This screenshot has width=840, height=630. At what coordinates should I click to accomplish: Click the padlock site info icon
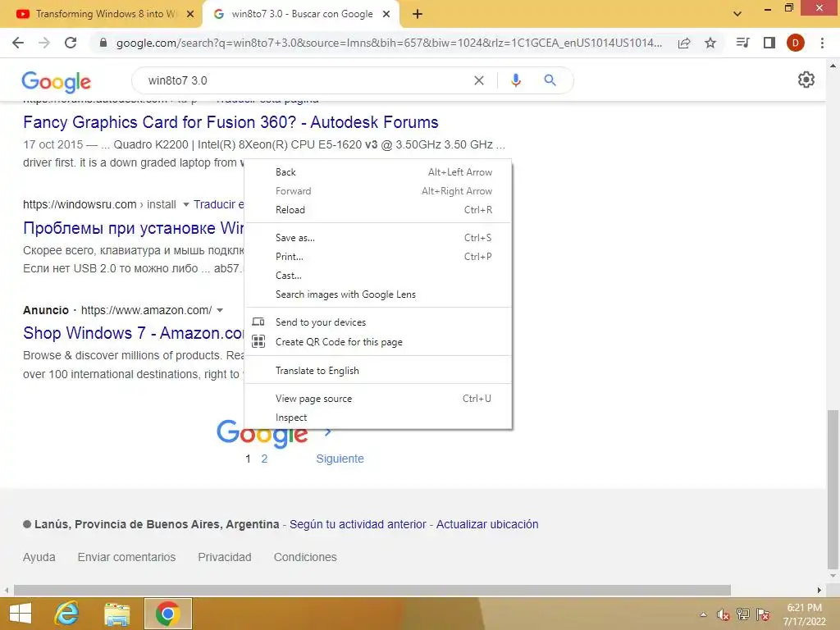click(103, 43)
